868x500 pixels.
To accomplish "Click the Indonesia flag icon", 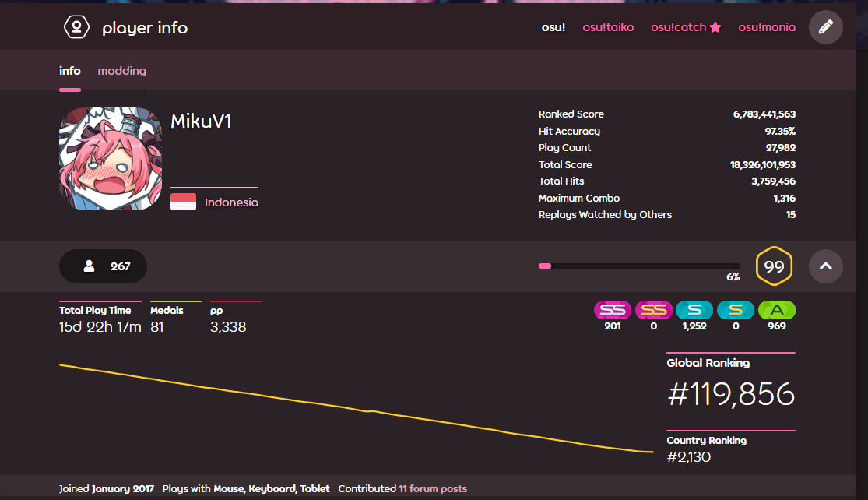I will coord(183,202).
